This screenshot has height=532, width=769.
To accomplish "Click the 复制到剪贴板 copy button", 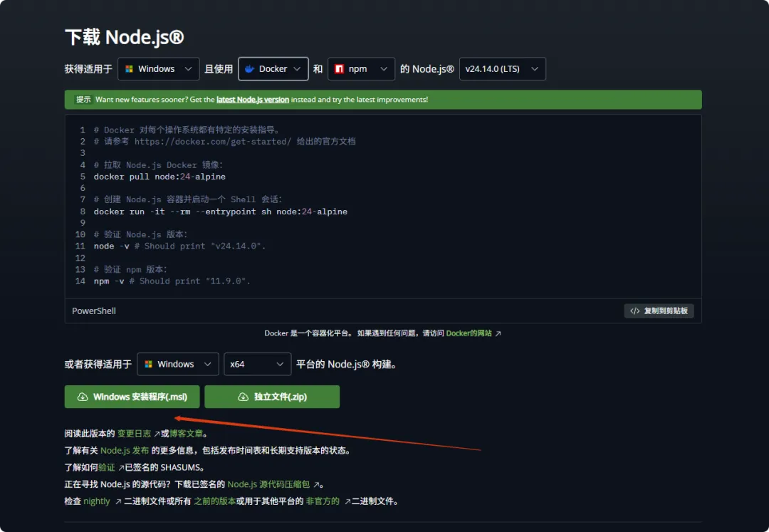I will (x=659, y=311).
